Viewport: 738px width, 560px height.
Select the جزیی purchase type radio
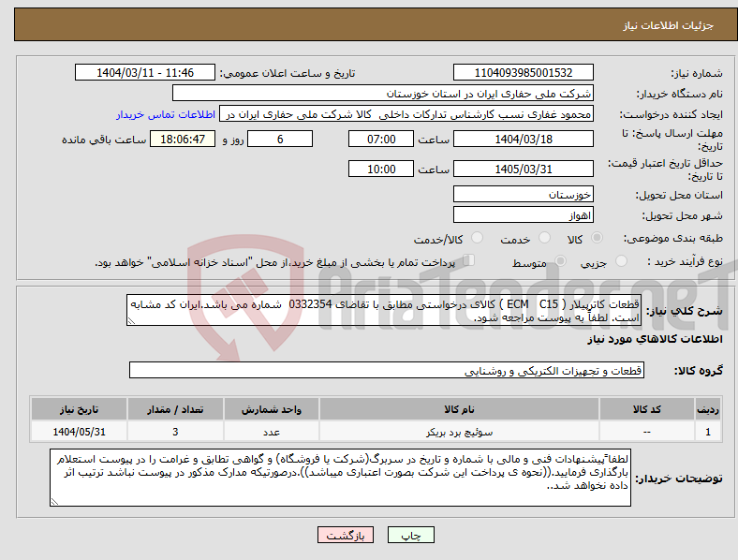(x=621, y=261)
